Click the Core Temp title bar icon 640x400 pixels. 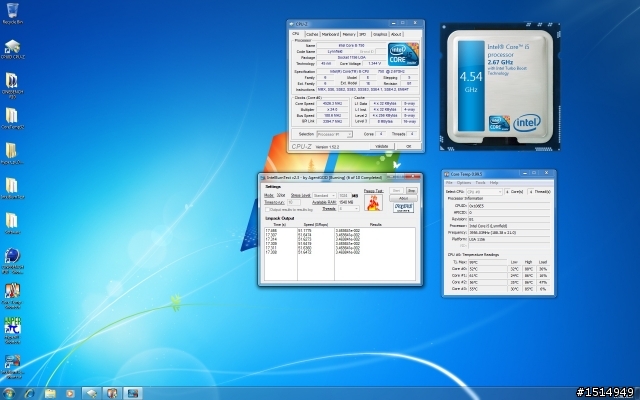point(447,174)
